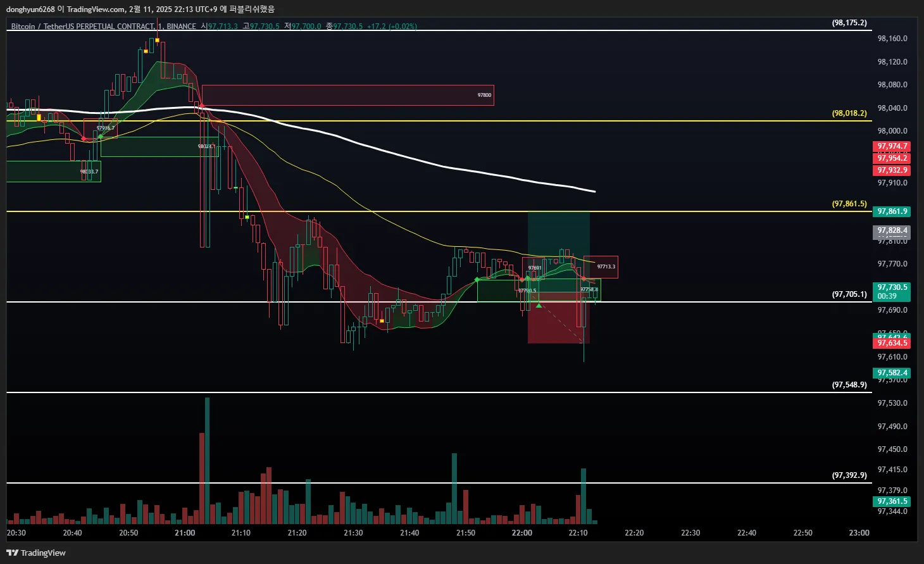The image size is (924, 564).
Task: Click the grey price tag 97,828.4
Action: click(x=892, y=230)
